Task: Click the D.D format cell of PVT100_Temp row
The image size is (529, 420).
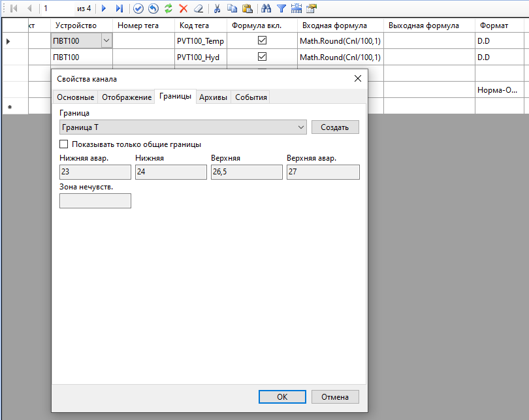Action: tap(500, 40)
